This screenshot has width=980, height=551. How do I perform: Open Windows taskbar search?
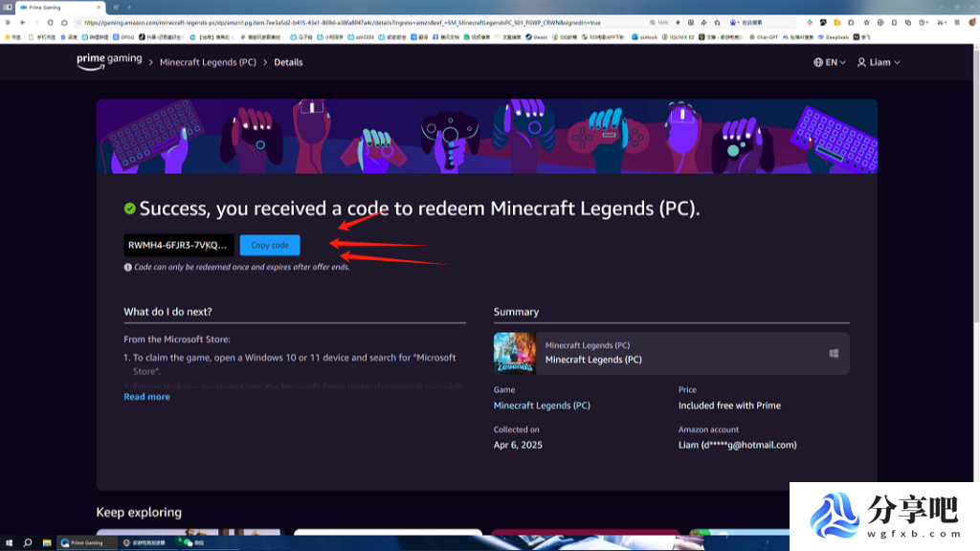pos(28,543)
